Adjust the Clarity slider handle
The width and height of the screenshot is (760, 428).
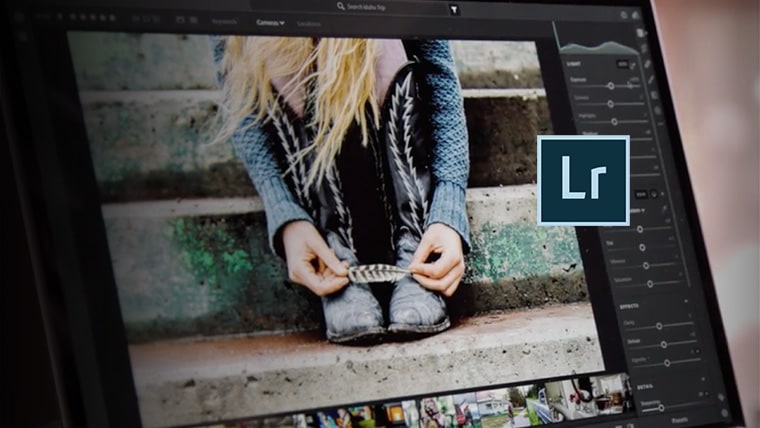[659, 327]
